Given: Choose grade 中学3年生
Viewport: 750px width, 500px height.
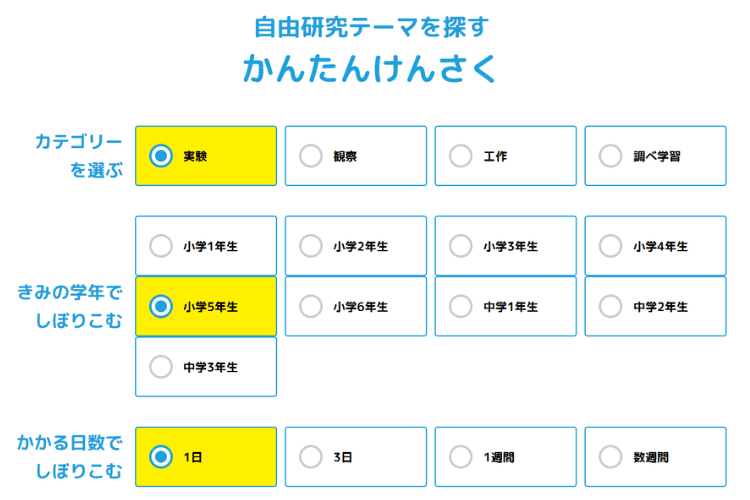Looking at the screenshot, I should click(161, 367).
